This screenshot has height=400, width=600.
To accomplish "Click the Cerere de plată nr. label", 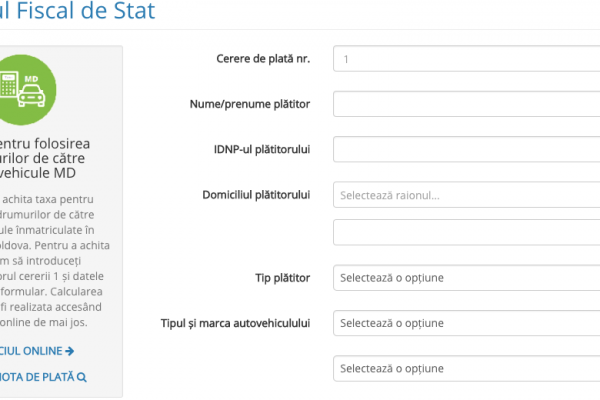I will pyautogui.click(x=263, y=59).
